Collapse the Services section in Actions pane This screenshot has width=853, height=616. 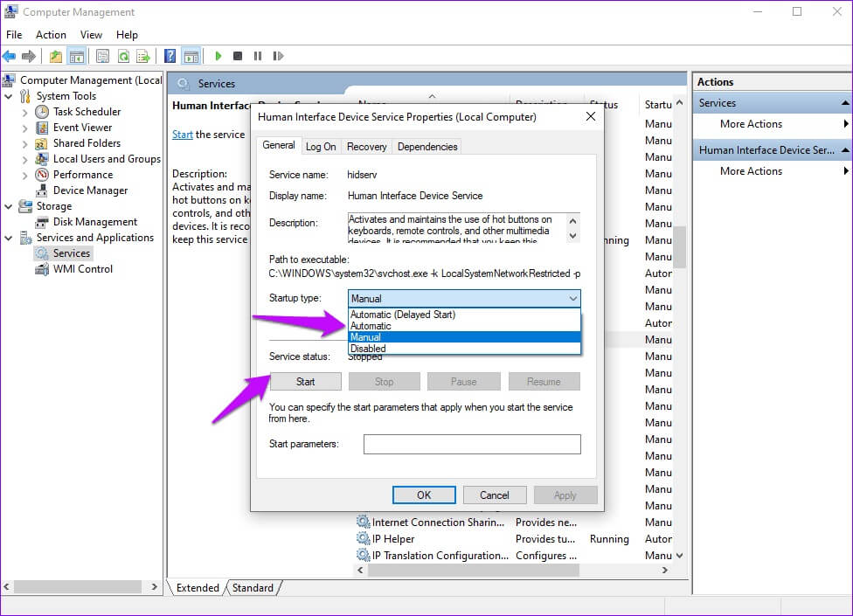(844, 103)
